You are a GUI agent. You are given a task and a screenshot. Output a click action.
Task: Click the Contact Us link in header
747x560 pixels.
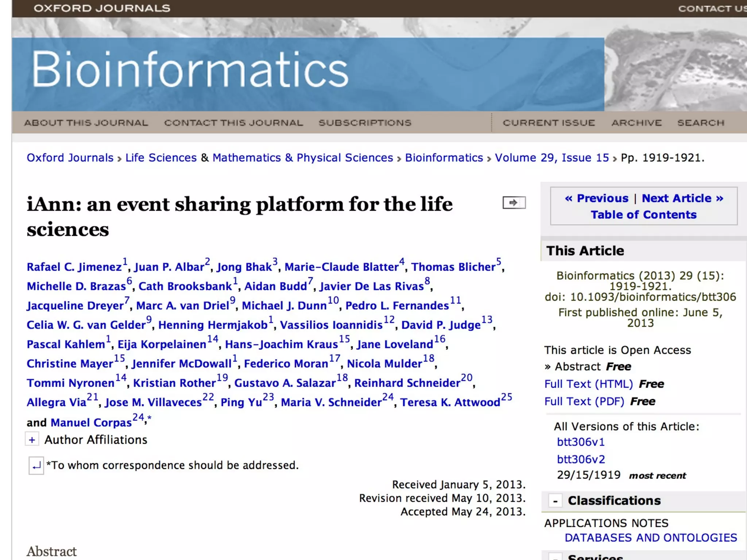click(711, 8)
